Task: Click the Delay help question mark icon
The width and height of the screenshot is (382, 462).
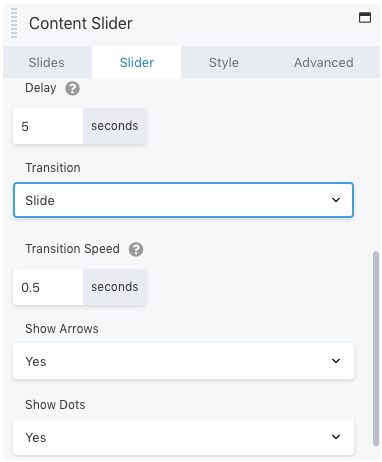Action: click(x=72, y=89)
